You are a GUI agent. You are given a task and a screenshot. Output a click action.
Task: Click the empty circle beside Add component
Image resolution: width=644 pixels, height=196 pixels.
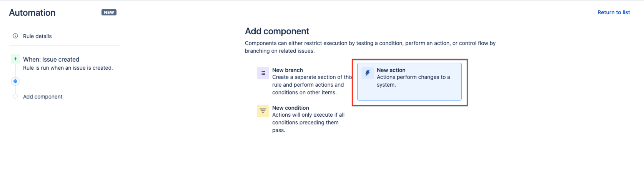pyautogui.click(x=15, y=96)
